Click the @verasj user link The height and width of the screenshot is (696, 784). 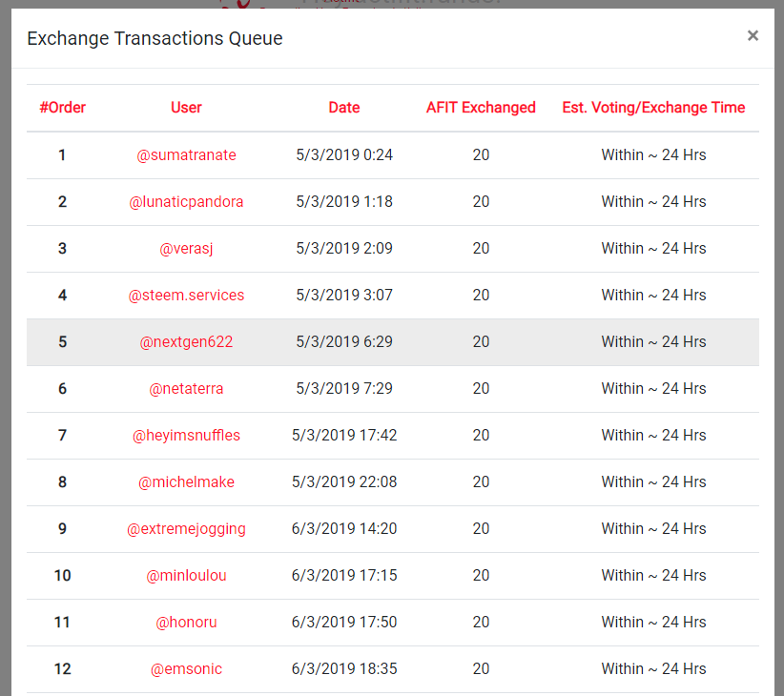pos(186,248)
